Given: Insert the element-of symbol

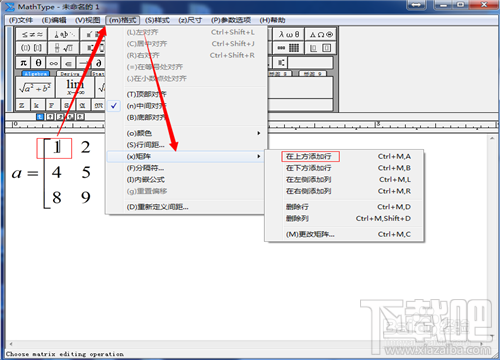Looking at the screenshot, I should point(69,63).
